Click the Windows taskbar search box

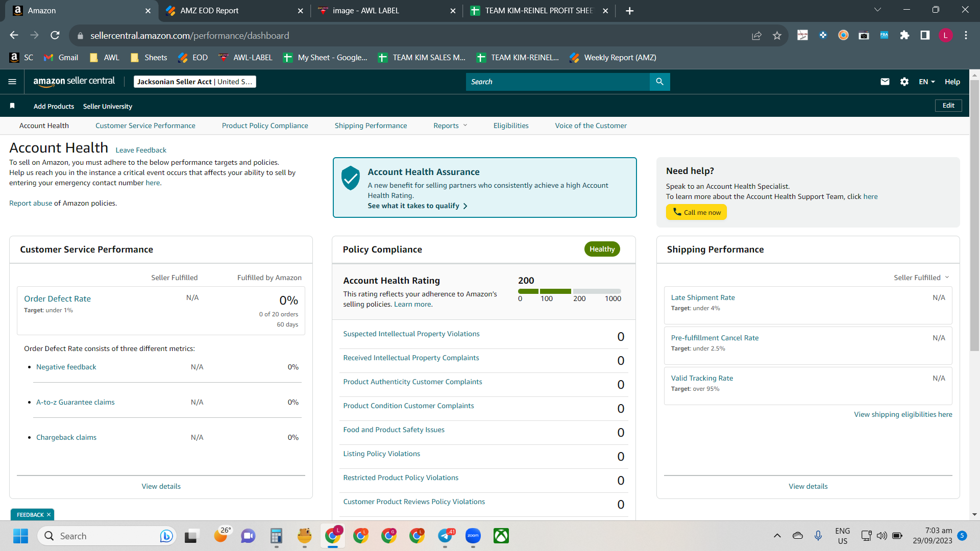pyautogui.click(x=107, y=536)
